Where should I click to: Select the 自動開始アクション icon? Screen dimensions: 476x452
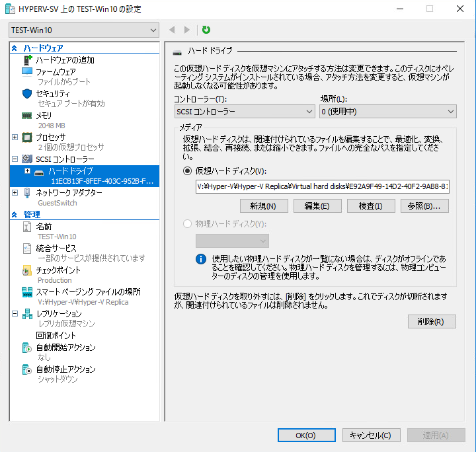pos(27,348)
